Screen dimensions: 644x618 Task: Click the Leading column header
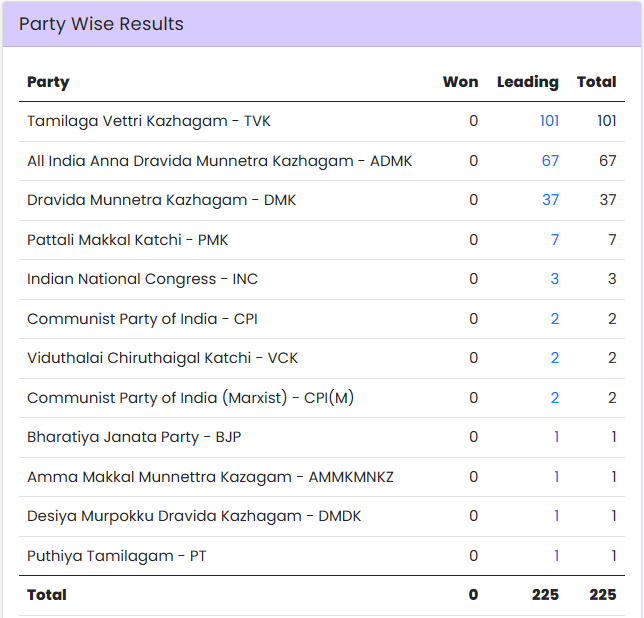tap(528, 82)
